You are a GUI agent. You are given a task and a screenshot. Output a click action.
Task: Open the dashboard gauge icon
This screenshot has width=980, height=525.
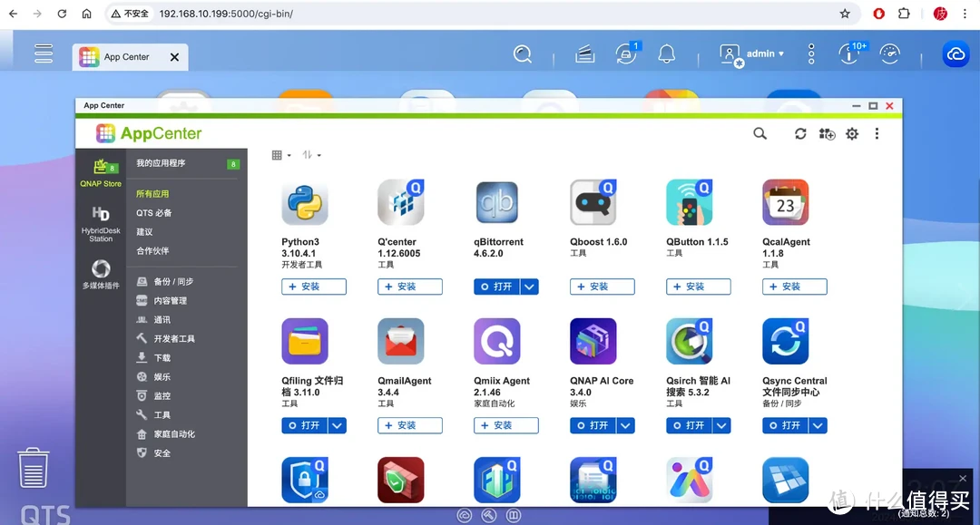pos(890,54)
